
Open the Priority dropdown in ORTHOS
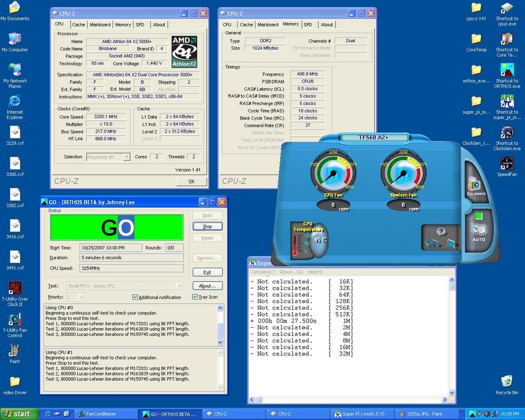point(81,297)
